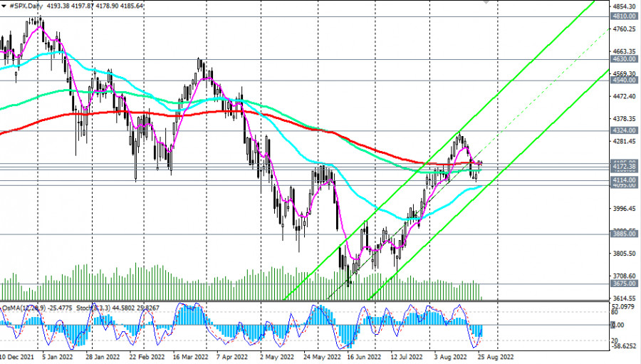Click the 16 Mar 2022 date label
Viewport: 641px width, 364px height.
[x=190, y=357]
